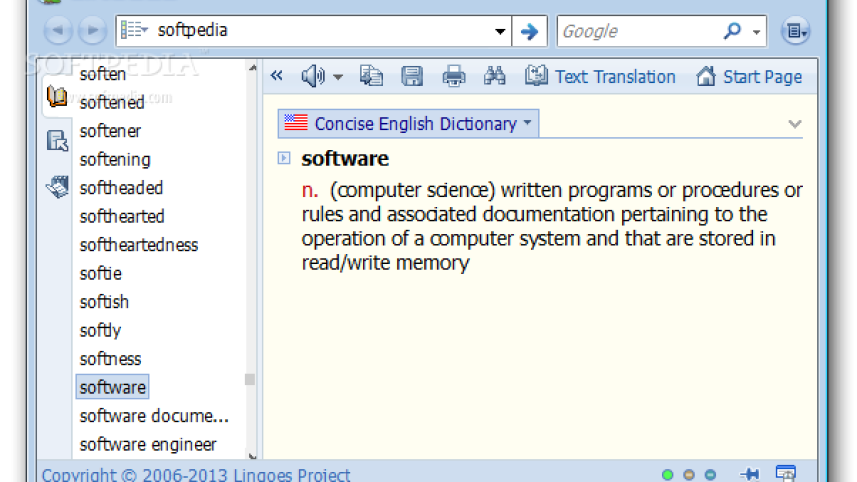The image size is (857, 482).
Task: Open the speaker voice options dropdown arrow
Action: (338, 77)
